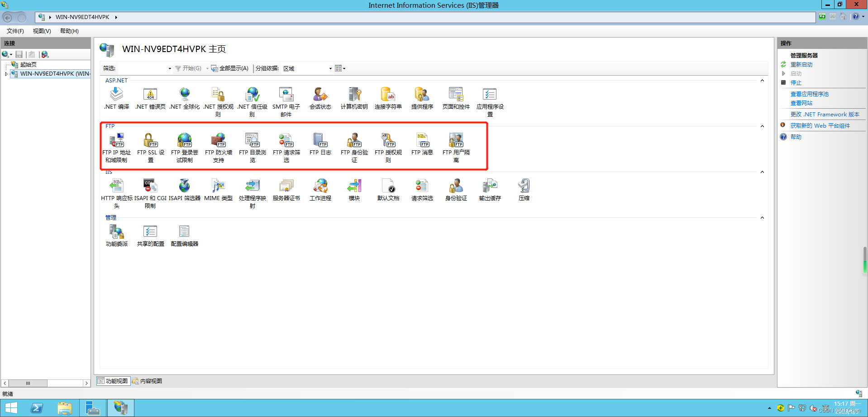Open 压缩 feature
The width and height of the screenshot is (868, 417).
524,190
